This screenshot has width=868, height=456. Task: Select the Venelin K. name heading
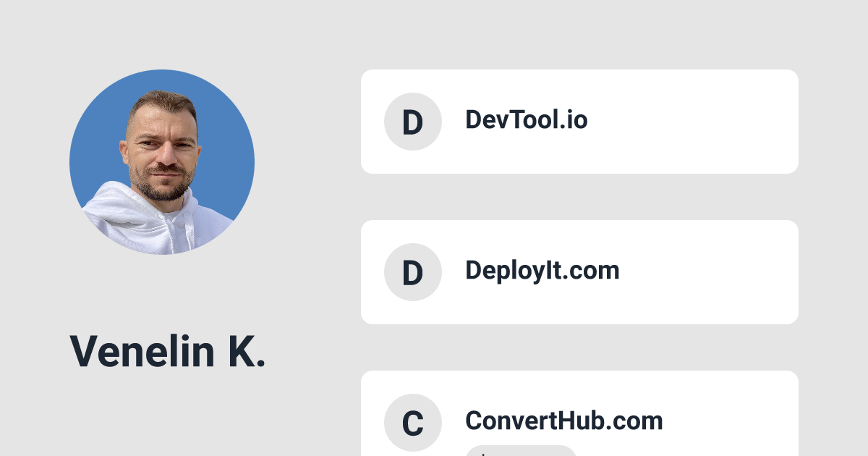pyautogui.click(x=167, y=352)
